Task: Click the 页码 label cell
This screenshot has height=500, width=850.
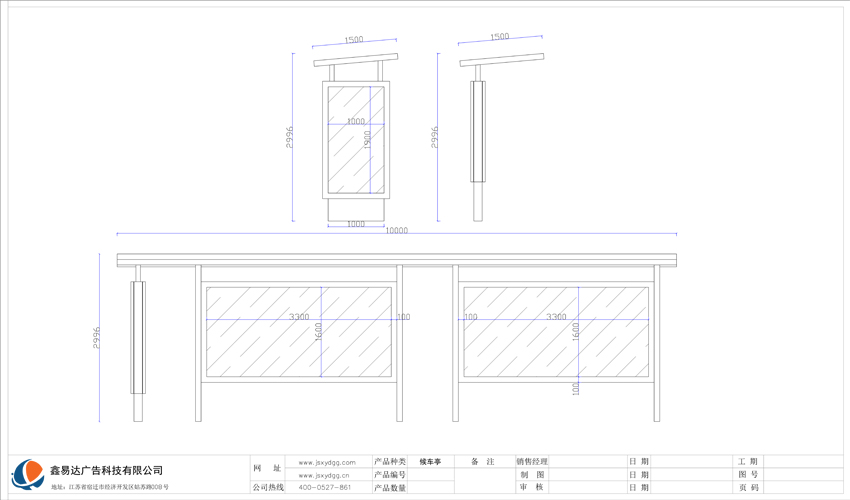Action: point(748,488)
